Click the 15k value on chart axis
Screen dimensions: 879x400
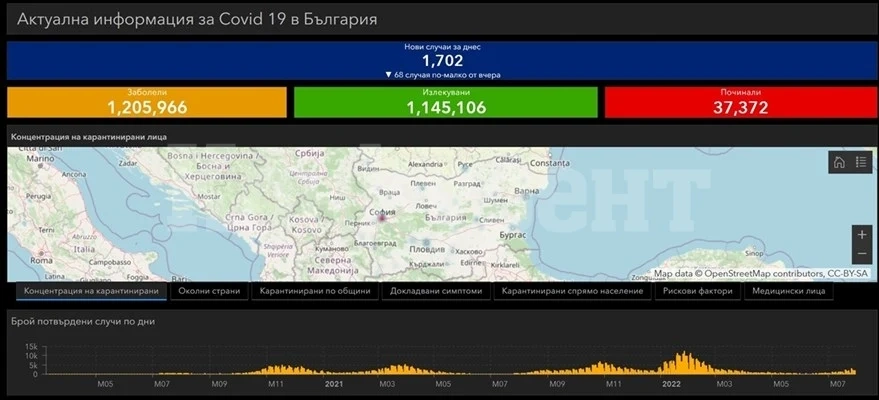click(x=31, y=347)
